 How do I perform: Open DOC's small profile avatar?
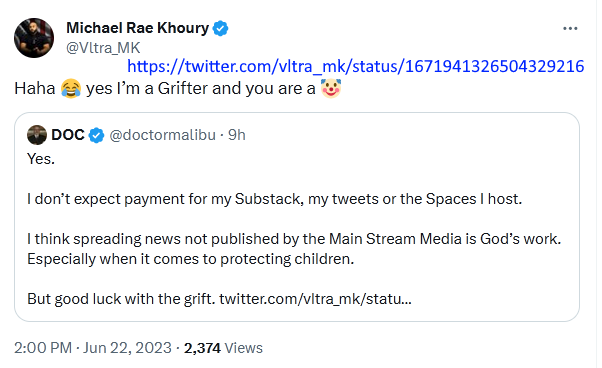tap(37, 135)
